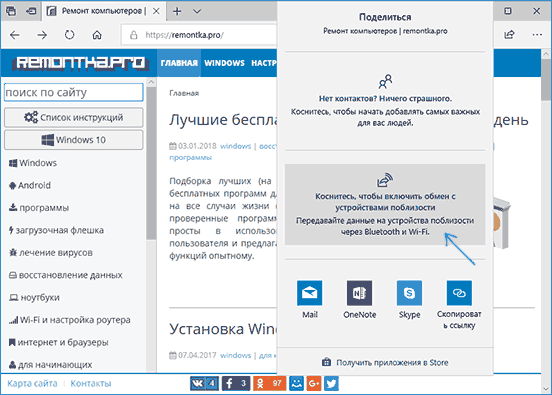Reload the page with the refresh icon
552x395 pixels.
[69, 35]
